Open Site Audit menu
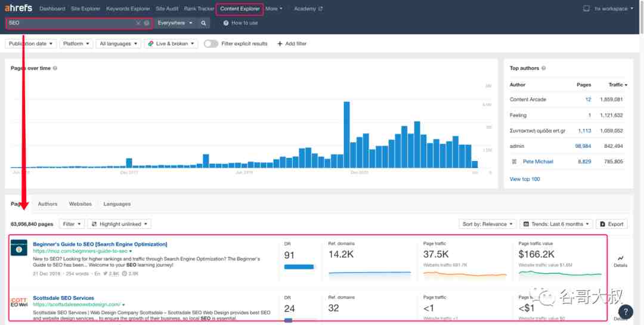 [167, 8]
